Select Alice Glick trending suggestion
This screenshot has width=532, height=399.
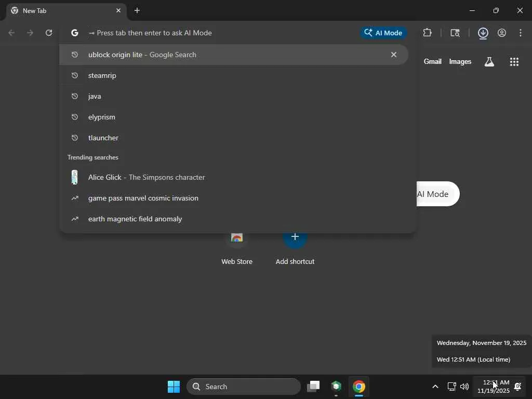pos(233,177)
